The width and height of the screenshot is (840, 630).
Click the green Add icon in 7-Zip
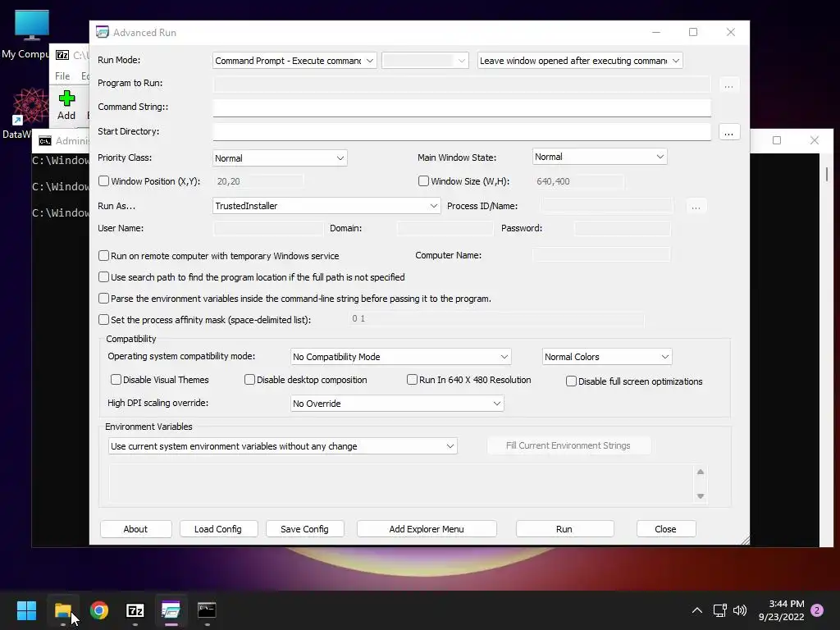(66, 105)
